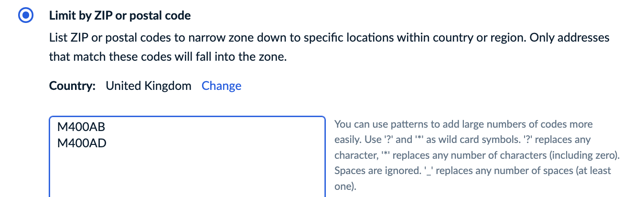Click the blank right side of the M400AB row
Image resolution: width=644 pixels, height=197 pixels.
click(239, 128)
